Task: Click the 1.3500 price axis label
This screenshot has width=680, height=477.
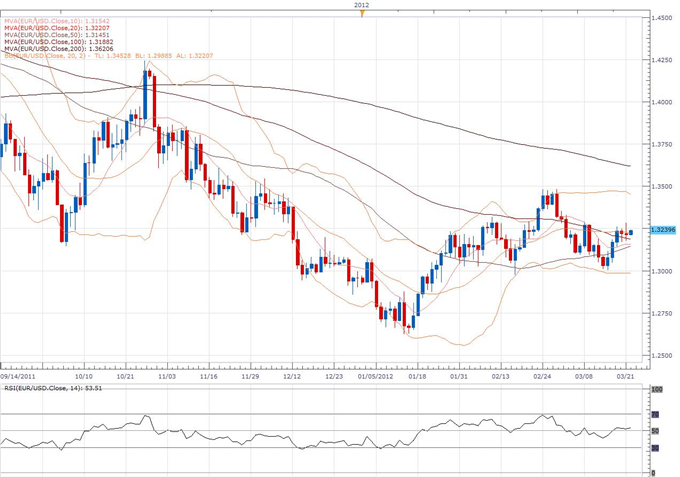Action: point(660,186)
